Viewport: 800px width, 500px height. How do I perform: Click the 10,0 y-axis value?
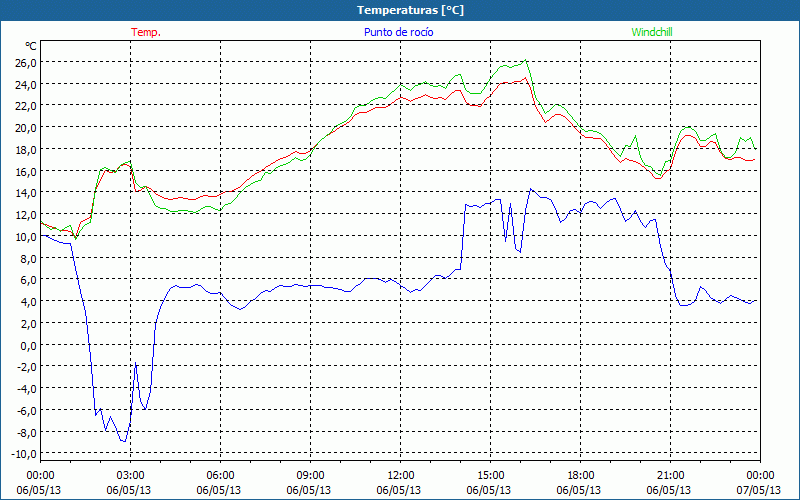27,237
